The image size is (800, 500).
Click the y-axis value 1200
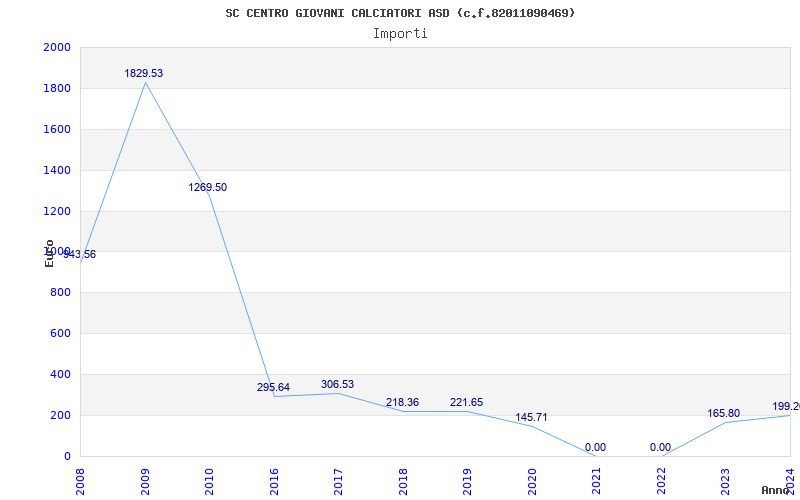click(x=57, y=211)
